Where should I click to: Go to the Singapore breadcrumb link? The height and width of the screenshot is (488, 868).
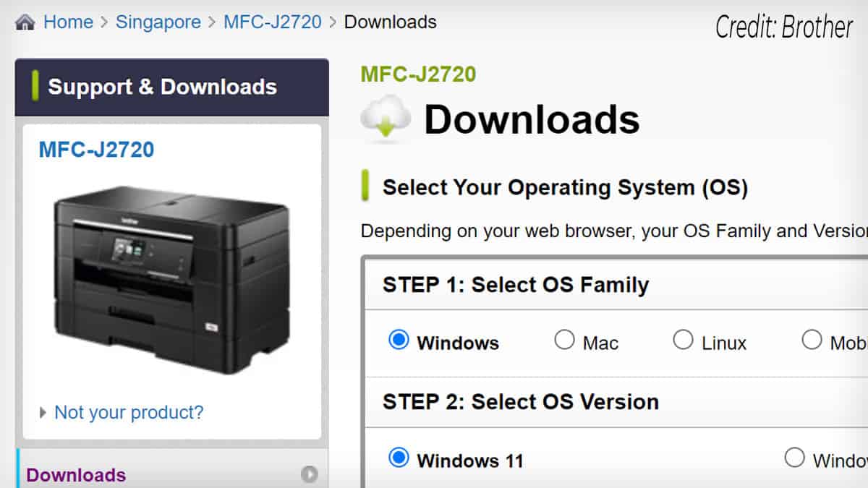158,22
